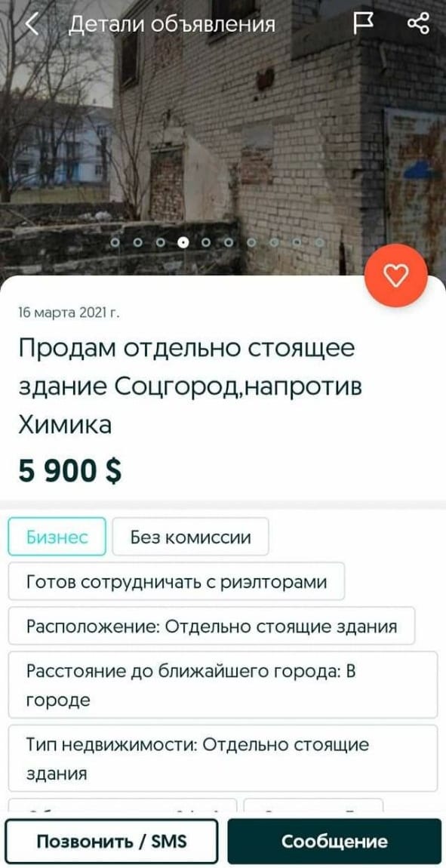This screenshot has height=868, width=446.
Task: Select Тип недвижимости tag
Action: 223,758
